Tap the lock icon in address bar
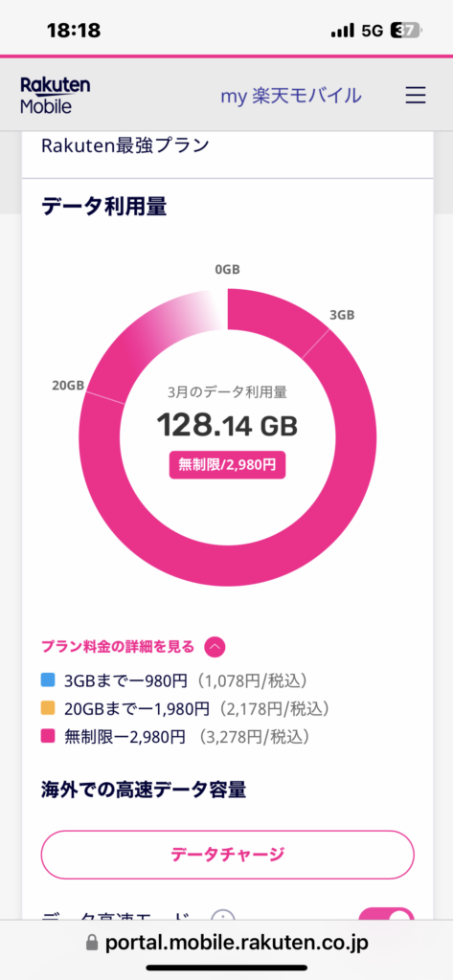 pos(93,942)
